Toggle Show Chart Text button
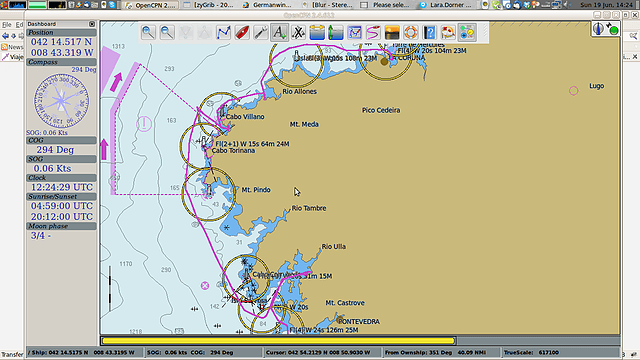 280,32
